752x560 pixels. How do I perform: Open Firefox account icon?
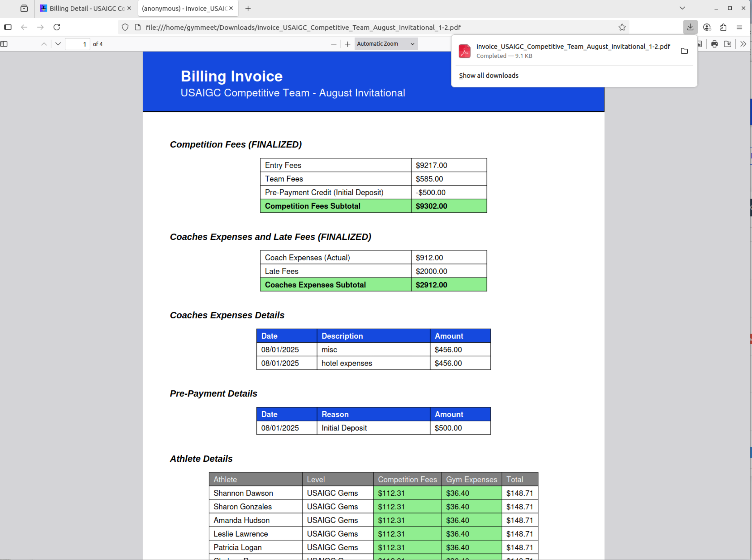coord(707,27)
